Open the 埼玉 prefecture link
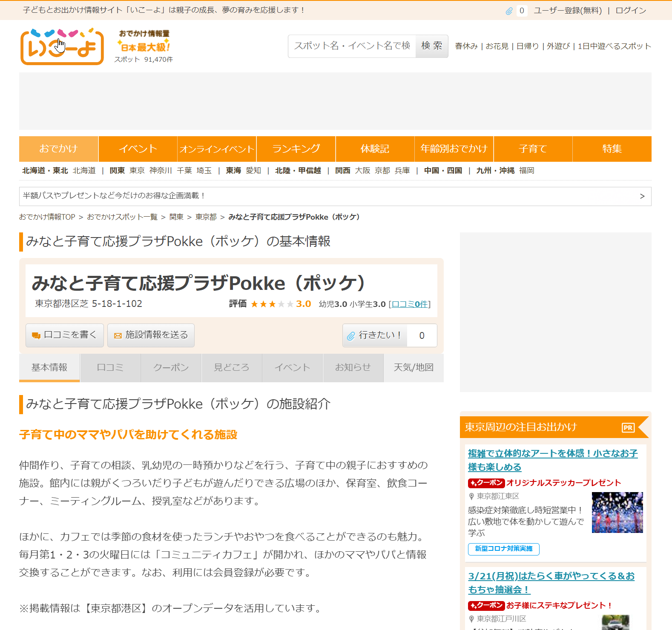The image size is (672, 630). point(204,171)
